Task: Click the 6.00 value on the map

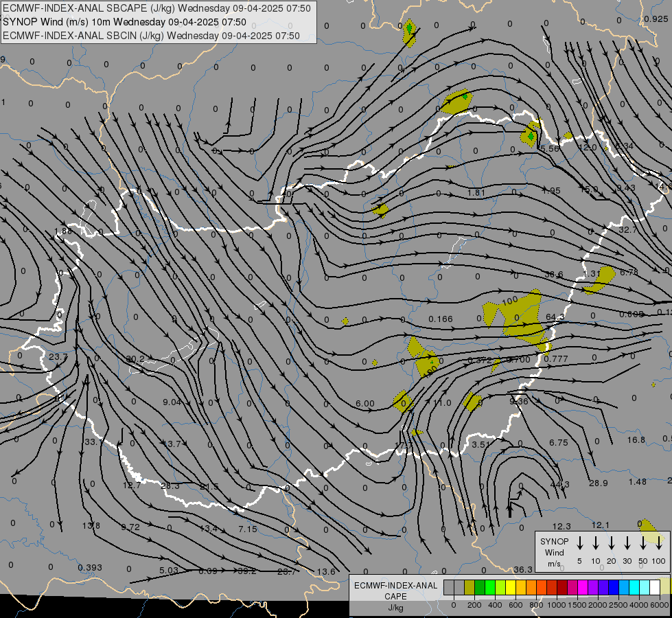Action: pos(364,404)
